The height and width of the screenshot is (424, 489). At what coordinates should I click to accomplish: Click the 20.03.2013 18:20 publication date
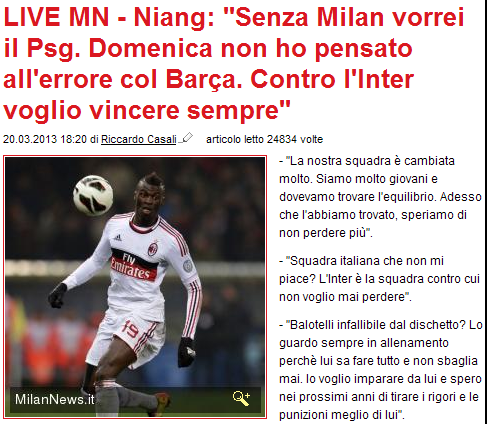[45, 139]
